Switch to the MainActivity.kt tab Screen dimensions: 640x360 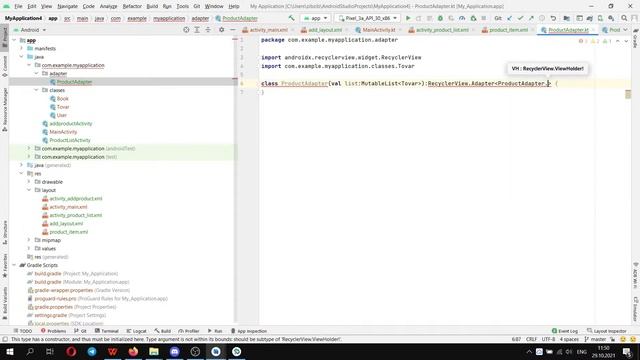378,30
